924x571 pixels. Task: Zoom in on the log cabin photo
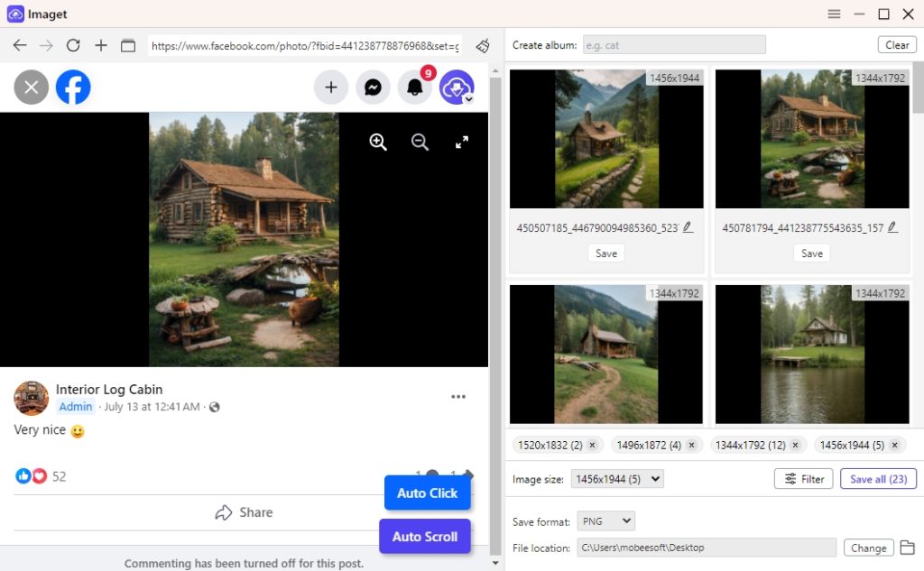pyautogui.click(x=378, y=142)
